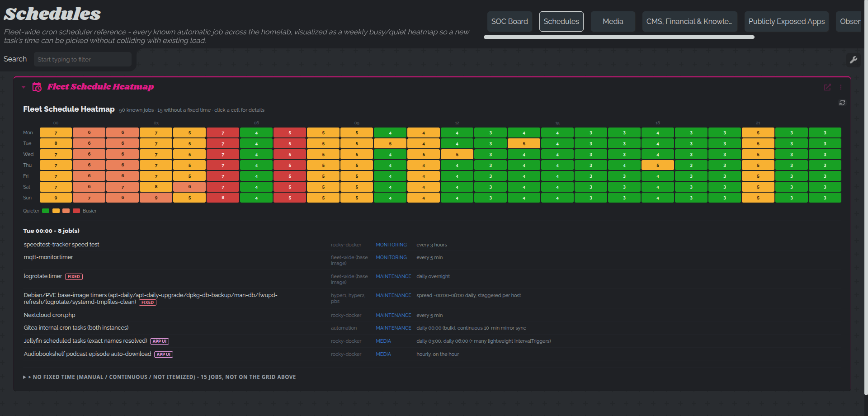
Task: Open the heatmap panel in a new window
Action: pos(827,87)
